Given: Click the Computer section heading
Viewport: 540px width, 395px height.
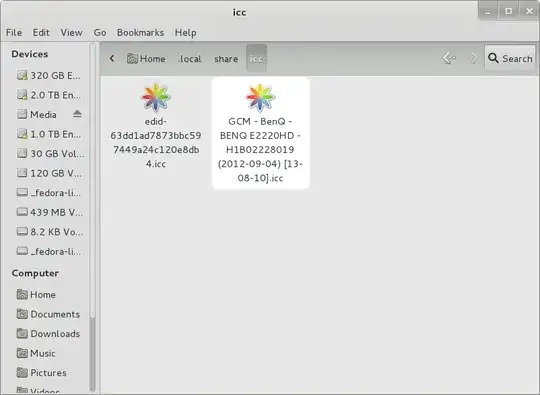Looking at the screenshot, I should [x=35, y=273].
